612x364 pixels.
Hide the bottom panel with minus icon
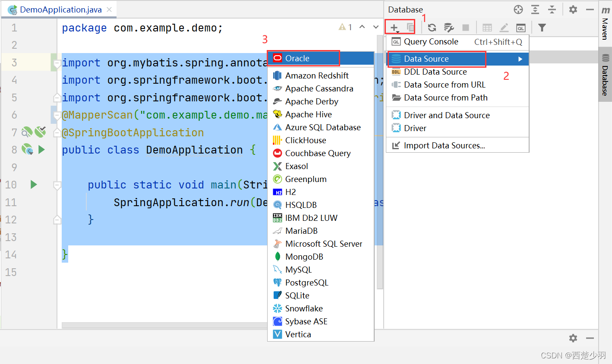pyautogui.click(x=590, y=338)
